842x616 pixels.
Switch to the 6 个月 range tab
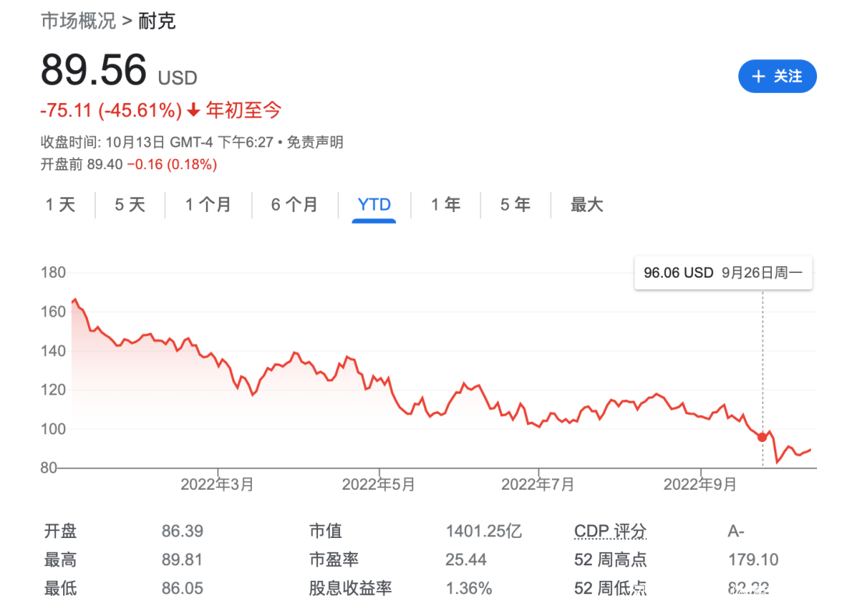coord(294,204)
